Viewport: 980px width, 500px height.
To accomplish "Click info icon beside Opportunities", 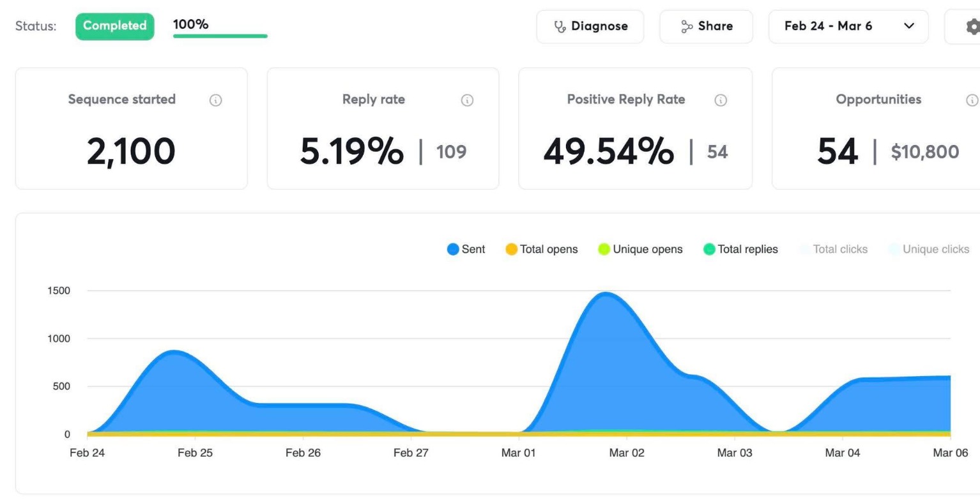I will point(972,100).
